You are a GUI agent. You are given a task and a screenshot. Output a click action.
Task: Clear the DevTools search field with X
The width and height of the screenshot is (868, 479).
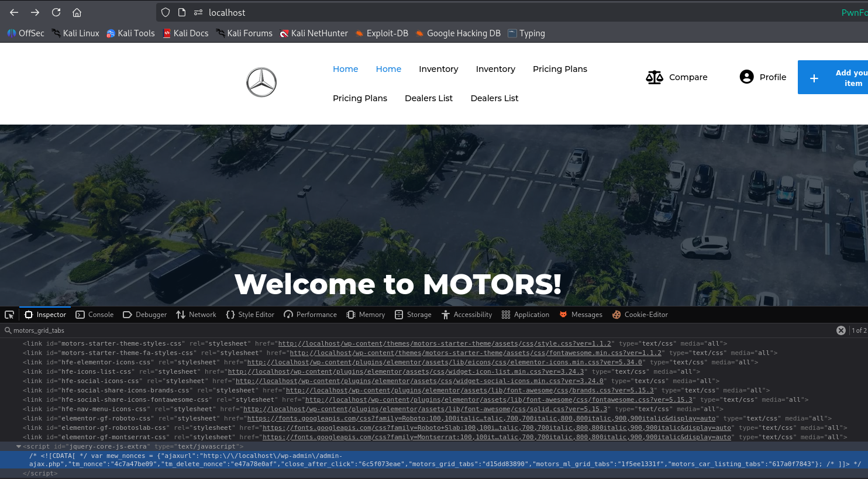[x=841, y=330]
